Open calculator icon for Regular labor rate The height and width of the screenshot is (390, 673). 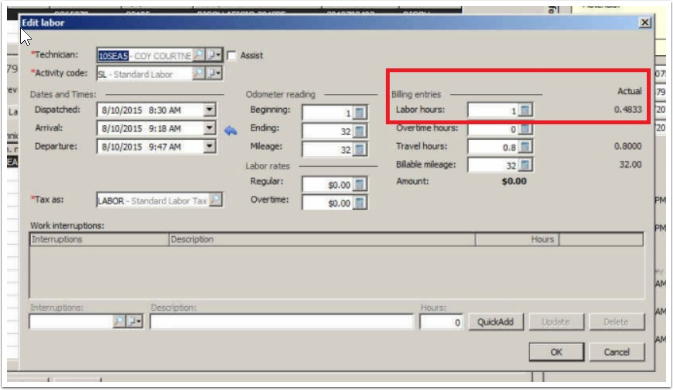(x=360, y=184)
